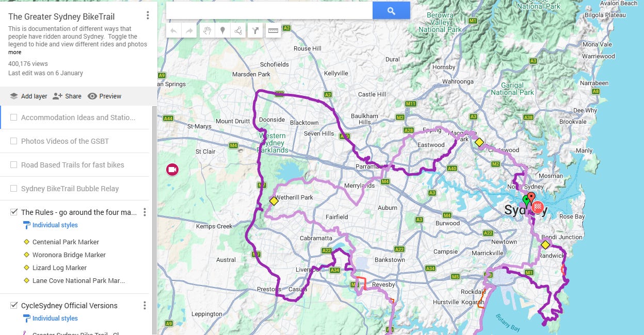Select the Woronora Bridge Marker entry

coord(69,255)
